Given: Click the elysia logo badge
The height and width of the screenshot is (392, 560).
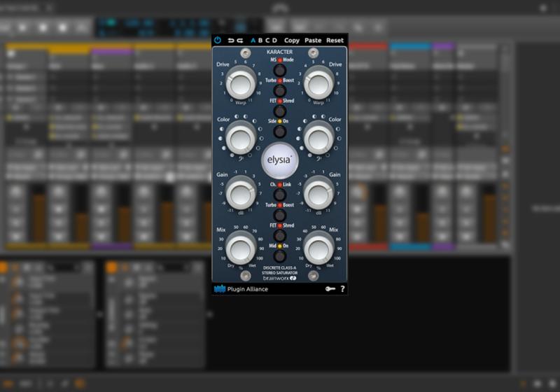Looking at the screenshot, I should [279, 160].
